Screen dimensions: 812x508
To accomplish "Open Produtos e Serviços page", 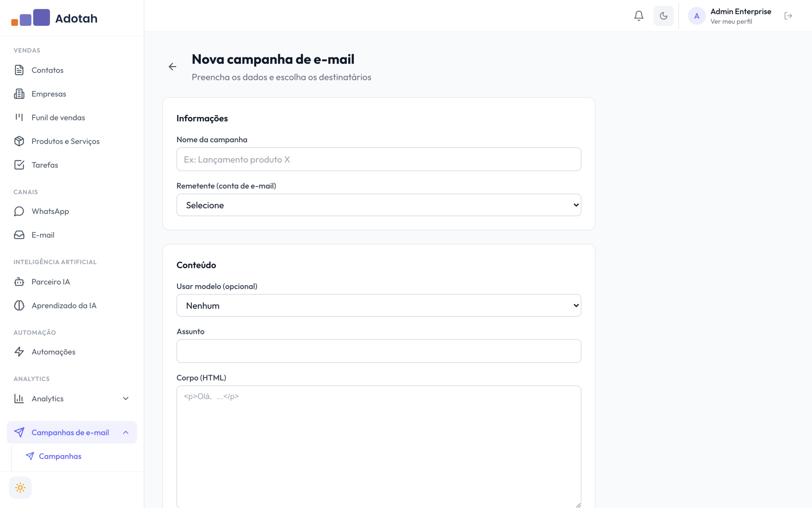I will click(72, 141).
